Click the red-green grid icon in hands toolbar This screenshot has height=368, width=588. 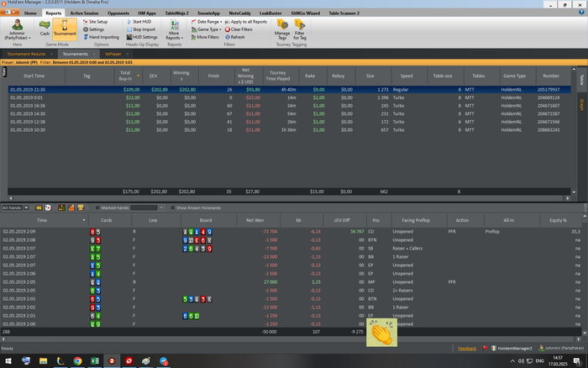[62, 208]
